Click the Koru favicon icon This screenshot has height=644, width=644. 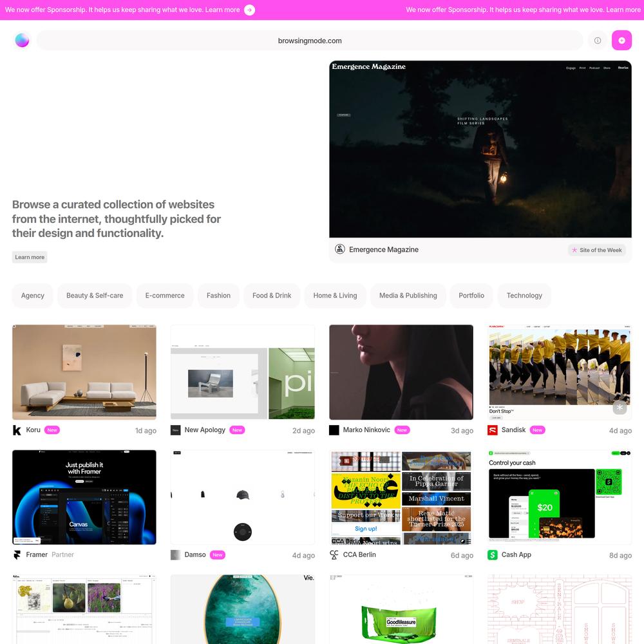pyautogui.click(x=17, y=430)
